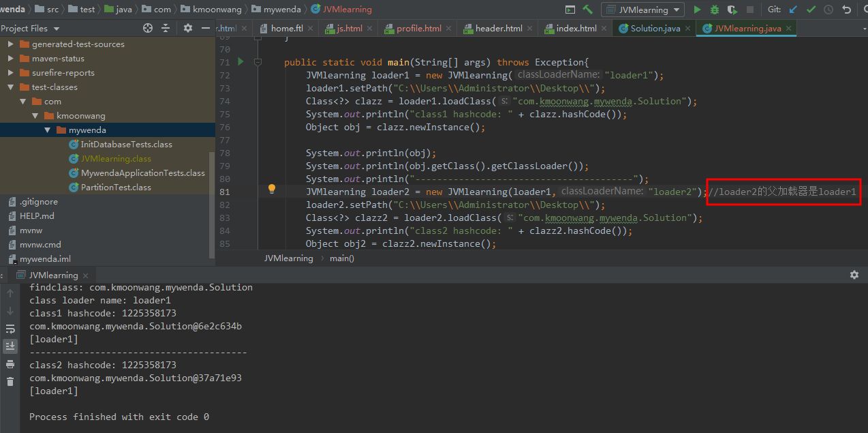Click console line 'Process finished with exit code 0'

tap(119, 417)
